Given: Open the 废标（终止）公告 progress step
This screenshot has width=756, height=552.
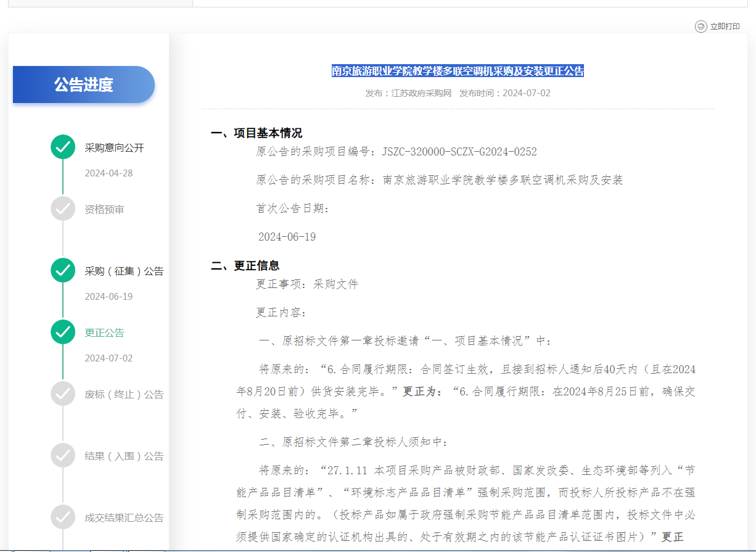Looking at the screenshot, I should point(124,395).
